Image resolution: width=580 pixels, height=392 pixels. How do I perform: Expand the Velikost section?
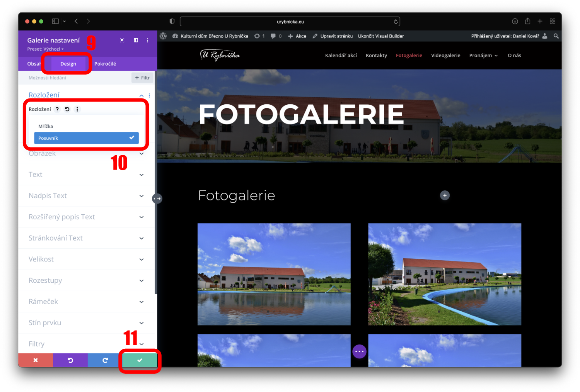coord(86,259)
